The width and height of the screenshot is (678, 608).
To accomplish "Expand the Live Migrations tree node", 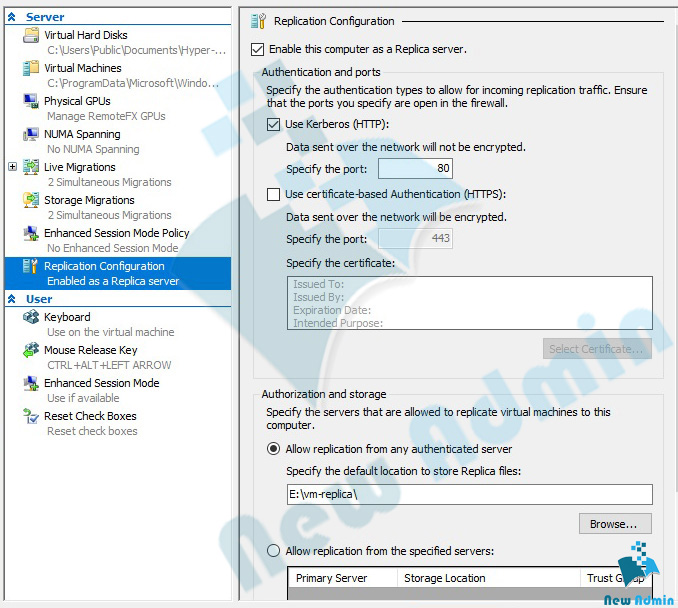I will (12, 167).
